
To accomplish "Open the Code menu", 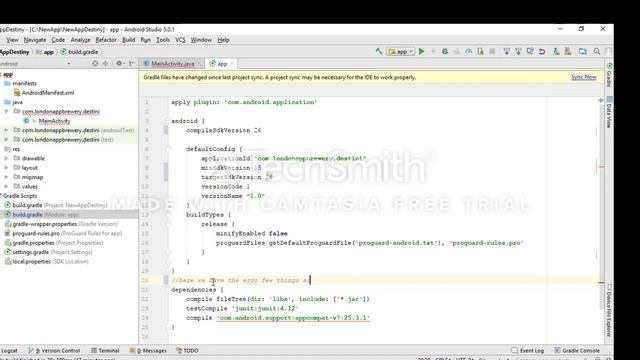I will click(58, 40).
